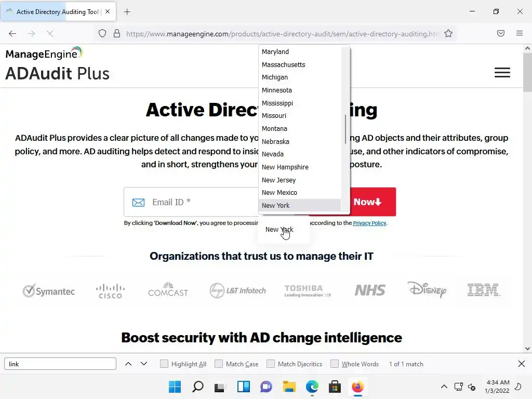This screenshot has width=532, height=399.
Task: Click the muted volume tray icon
Action: pyautogui.click(x=472, y=387)
